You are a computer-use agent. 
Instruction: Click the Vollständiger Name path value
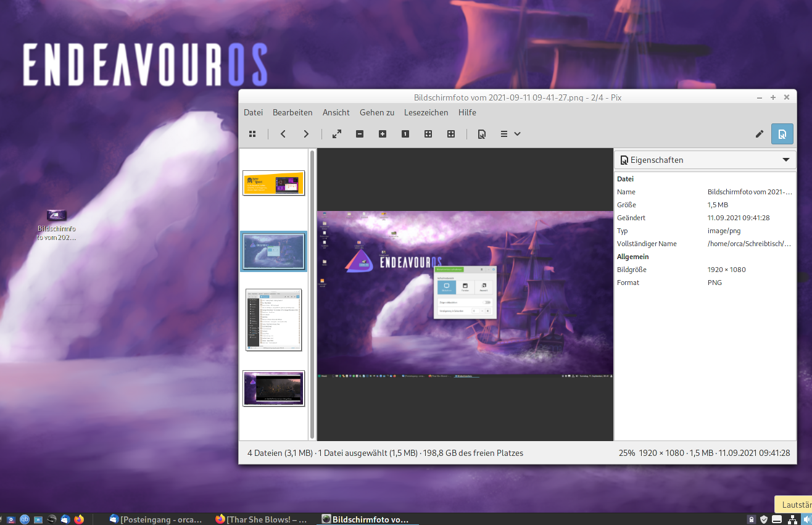tap(750, 244)
